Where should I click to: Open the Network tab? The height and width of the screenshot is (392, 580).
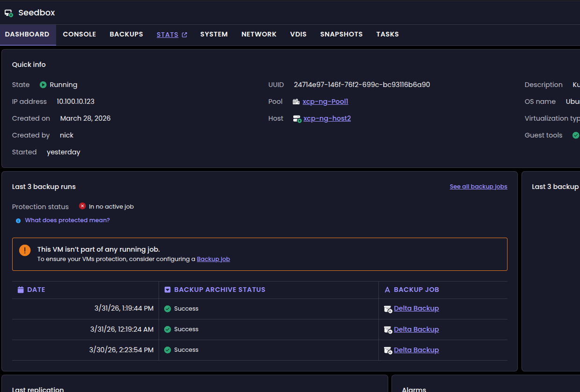(259, 35)
